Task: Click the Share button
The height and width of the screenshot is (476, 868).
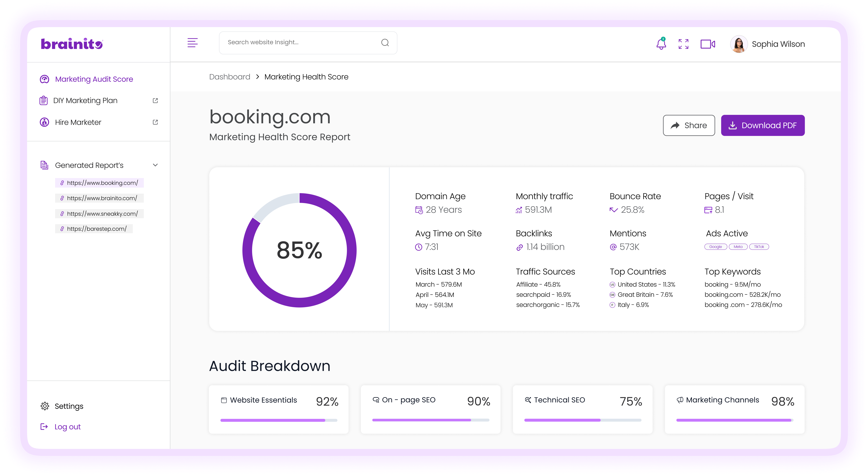Action: click(x=689, y=126)
